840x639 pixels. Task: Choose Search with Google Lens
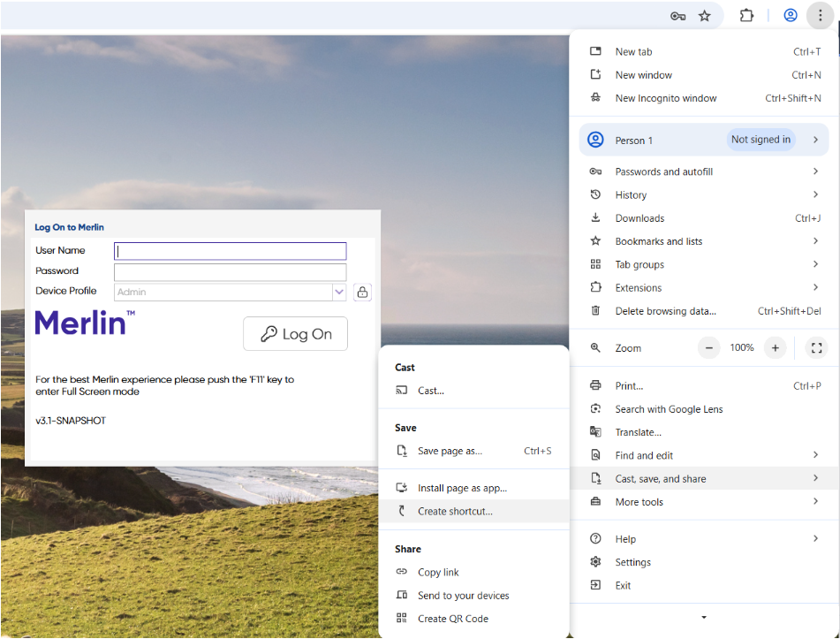coord(704,409)
